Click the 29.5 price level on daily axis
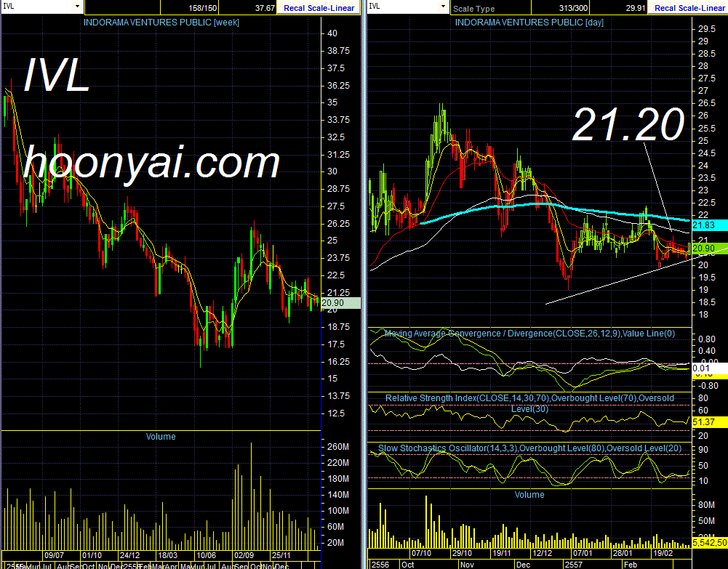This screenshot has height=569, width=728. (x=707, y=29)
